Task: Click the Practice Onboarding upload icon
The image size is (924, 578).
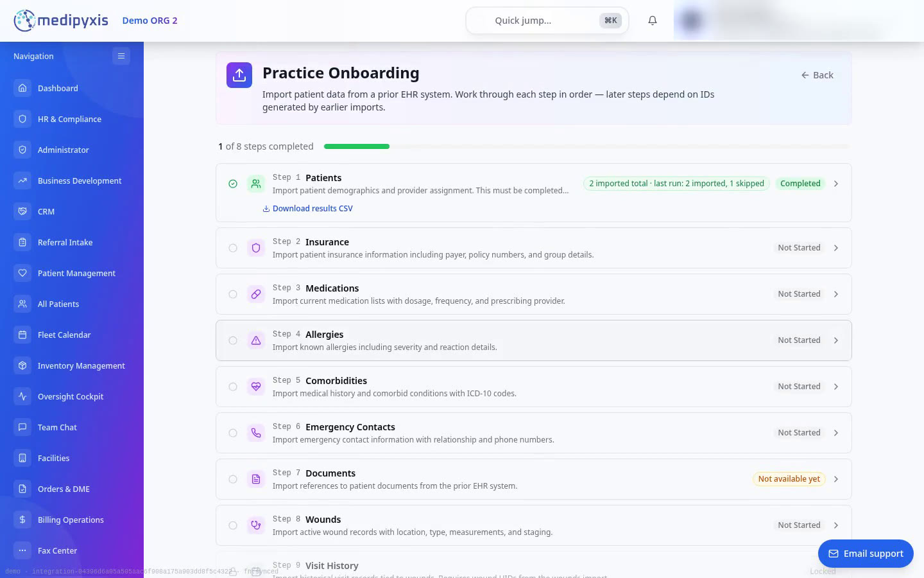Action: (x=239, y=75)
